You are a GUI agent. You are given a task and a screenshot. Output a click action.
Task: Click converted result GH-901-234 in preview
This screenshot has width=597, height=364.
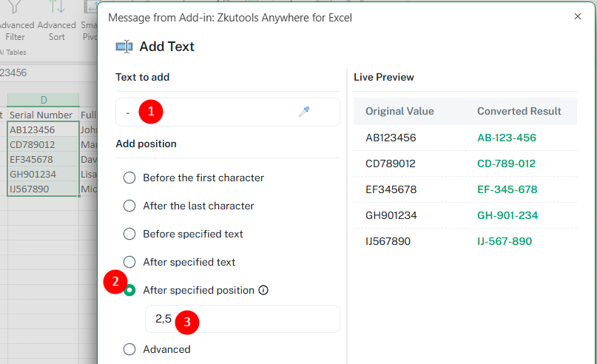(x=507, y=215)
